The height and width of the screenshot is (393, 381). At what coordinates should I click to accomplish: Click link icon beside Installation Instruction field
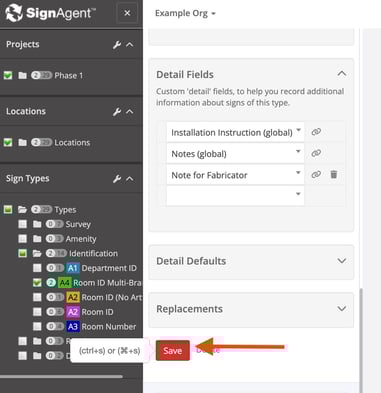coord(316,132)
